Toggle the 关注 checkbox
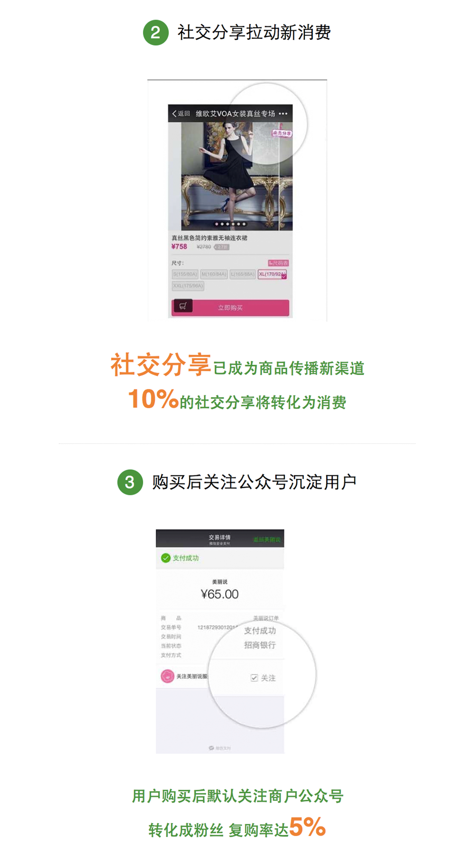Viewport: 474px width, 868px height. pyautogui.click(x=254, y=678)
